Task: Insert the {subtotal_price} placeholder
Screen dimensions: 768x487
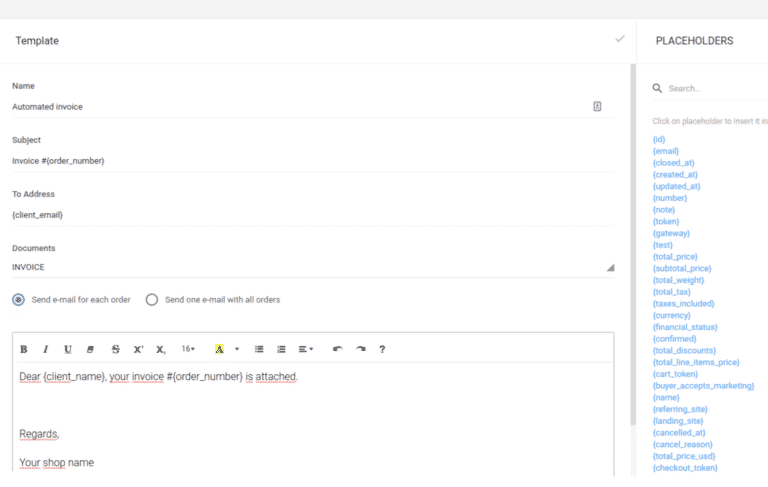Action: click(682, 268)
